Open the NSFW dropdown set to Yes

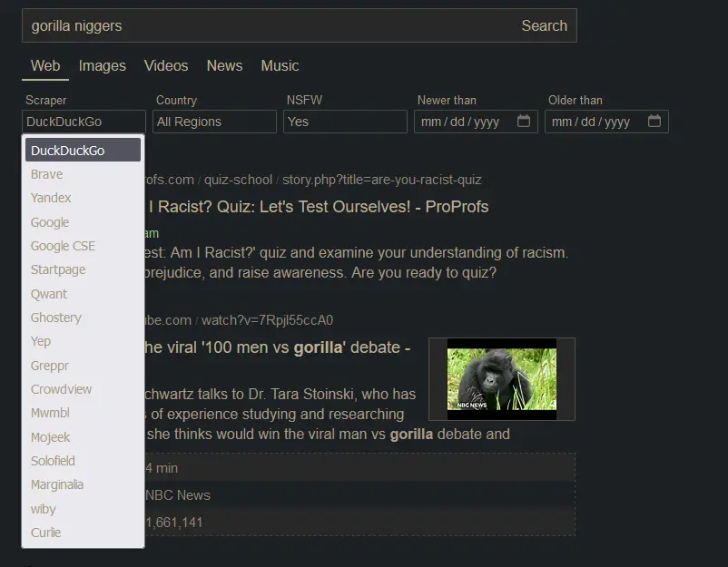pos(346,122)
